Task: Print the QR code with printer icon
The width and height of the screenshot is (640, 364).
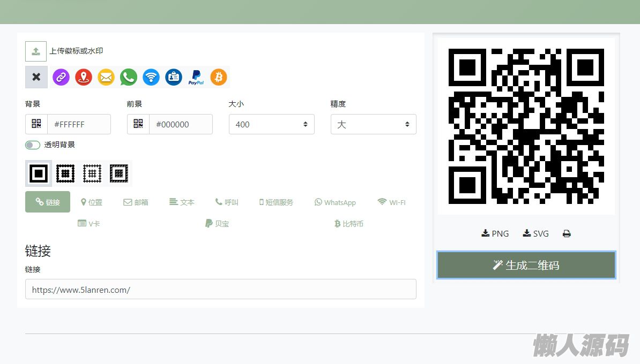Action: 567,233
